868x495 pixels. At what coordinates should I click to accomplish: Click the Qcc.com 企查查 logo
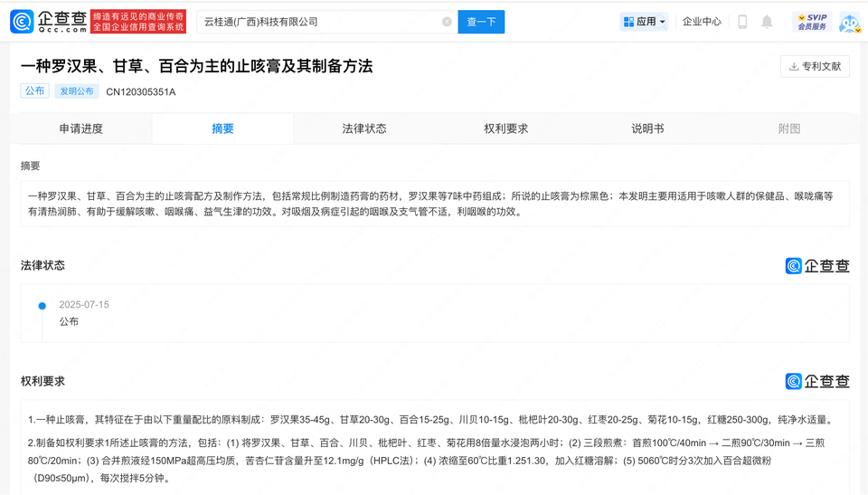(49, 22)
